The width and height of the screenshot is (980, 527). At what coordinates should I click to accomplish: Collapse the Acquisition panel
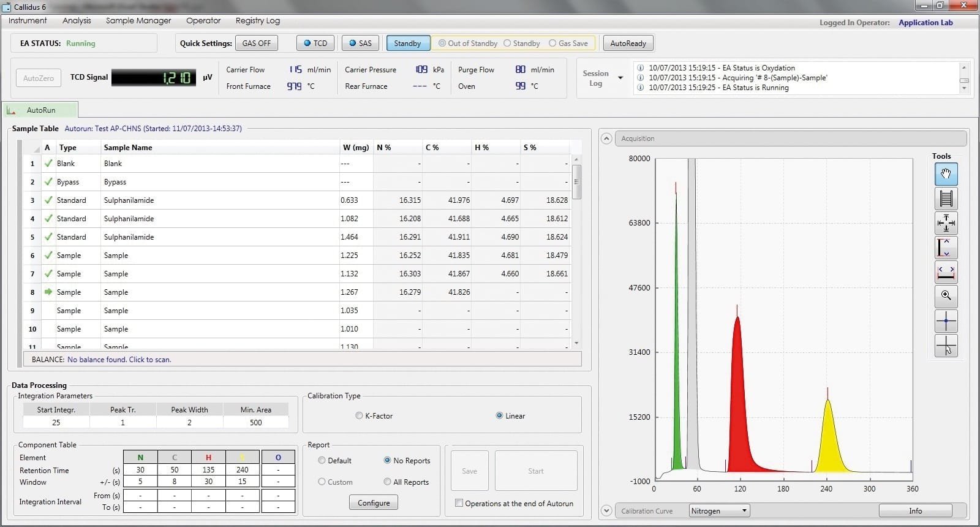(606, 138)
